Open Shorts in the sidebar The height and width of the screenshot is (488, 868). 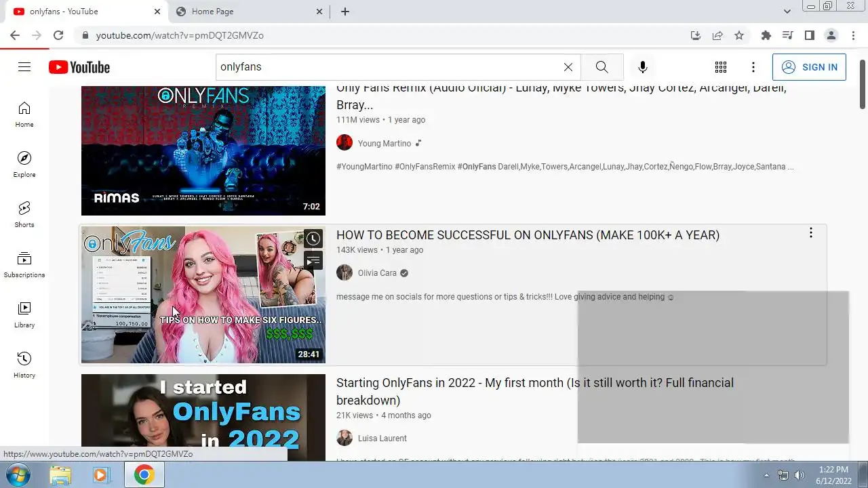click(24, 215)
